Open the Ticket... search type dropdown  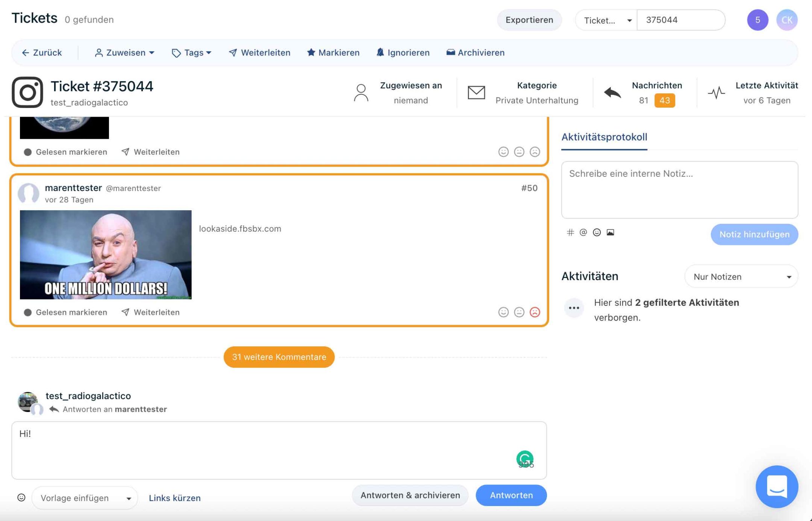coord(606,20)
